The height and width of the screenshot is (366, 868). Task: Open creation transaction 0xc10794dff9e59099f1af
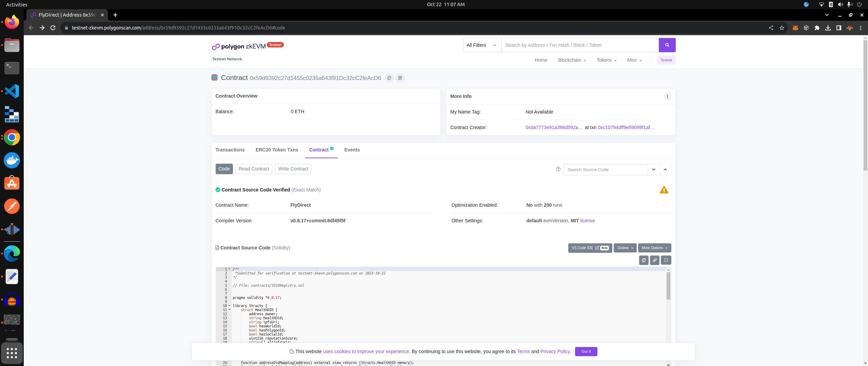(x=626, y=127)
